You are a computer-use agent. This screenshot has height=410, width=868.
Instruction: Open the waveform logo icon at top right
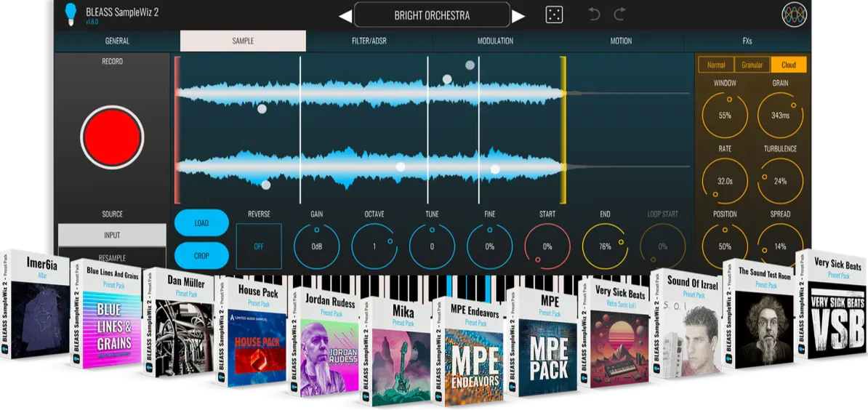(x=794, y=15)
